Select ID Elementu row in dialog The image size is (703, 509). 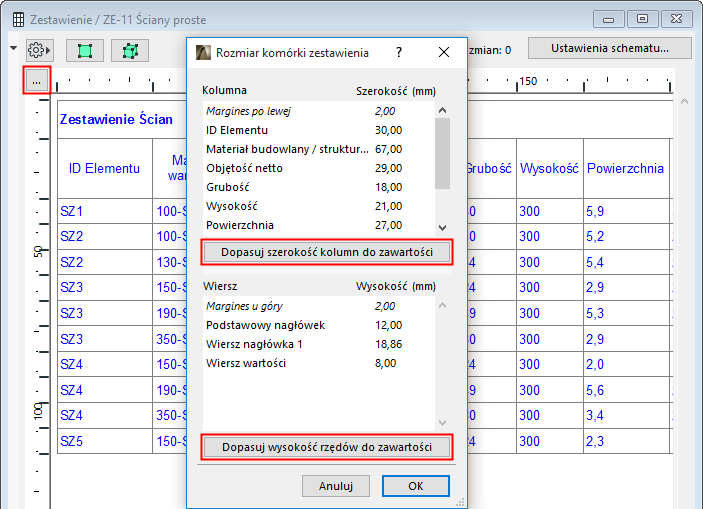[x=318, y=130]
